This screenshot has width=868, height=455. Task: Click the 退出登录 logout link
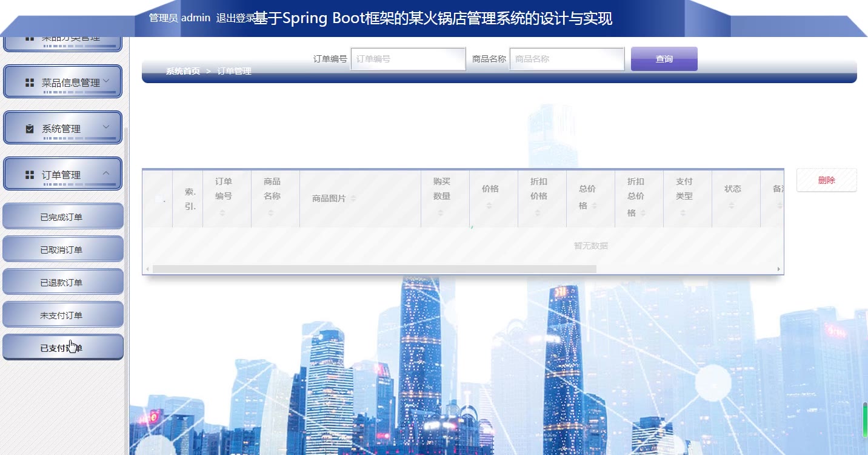(235, 18)
